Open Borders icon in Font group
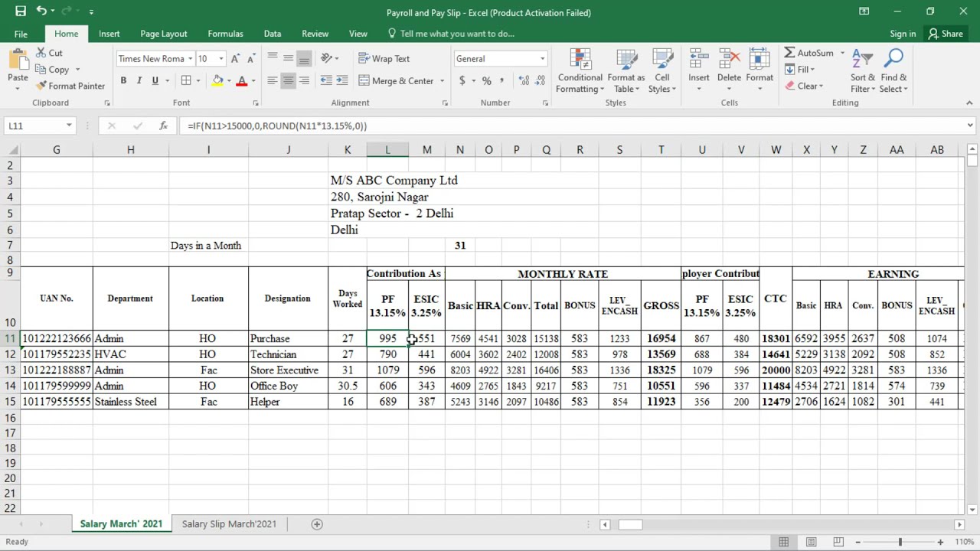Screen dimensions: 980x551 point(186,80)
